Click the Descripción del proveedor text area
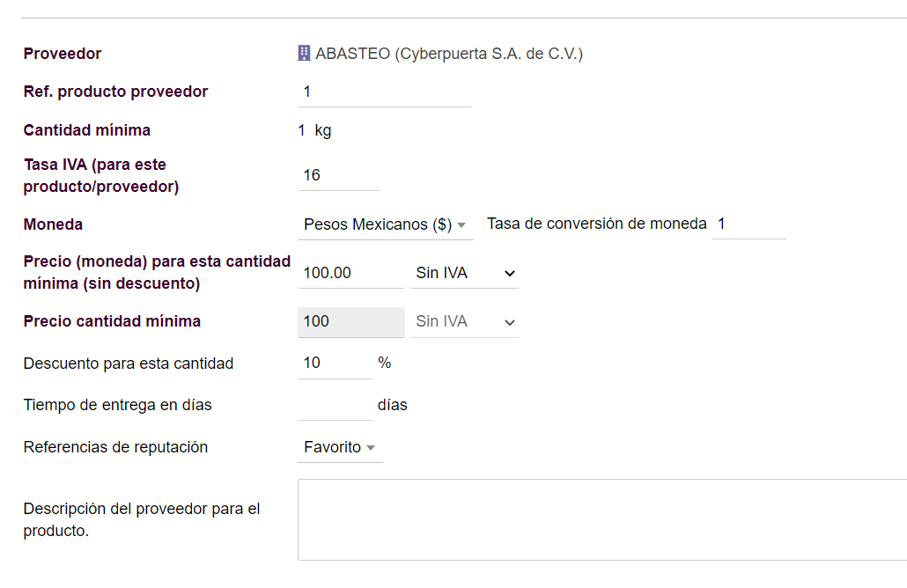This screenshot has width=907, height=588. (x=602, y=519)
